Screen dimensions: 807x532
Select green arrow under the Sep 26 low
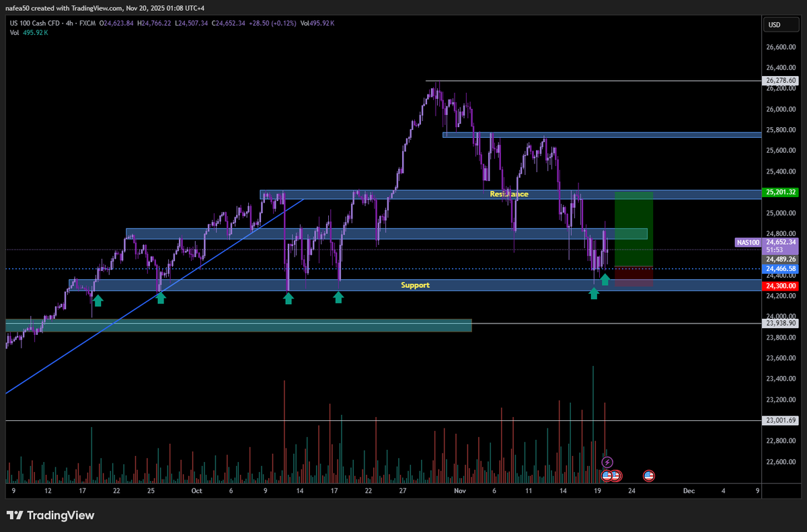point(161,298)
